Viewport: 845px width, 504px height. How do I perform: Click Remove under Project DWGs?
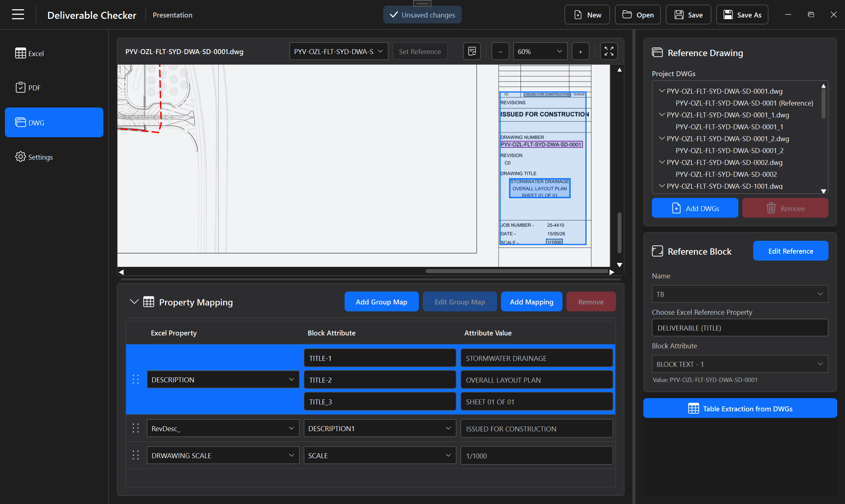[x=785, y=208]
